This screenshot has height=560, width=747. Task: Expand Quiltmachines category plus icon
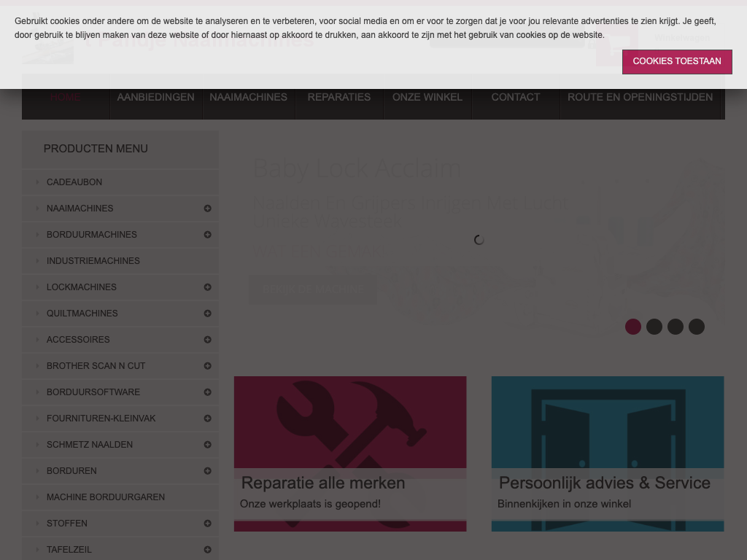[x=207, y=314]
